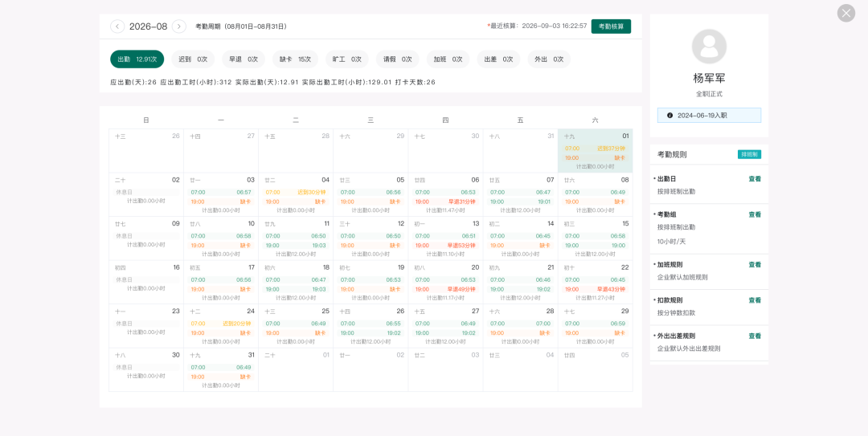868x436 pixels.
Task: Close the attendance detail overlay
Action: click(x=845, y=13)
